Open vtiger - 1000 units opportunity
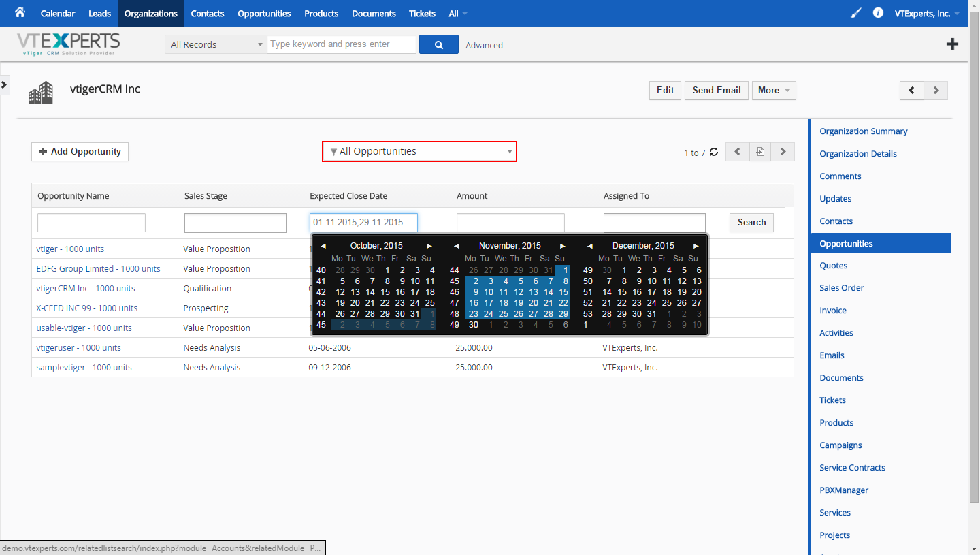 [70, 249]
